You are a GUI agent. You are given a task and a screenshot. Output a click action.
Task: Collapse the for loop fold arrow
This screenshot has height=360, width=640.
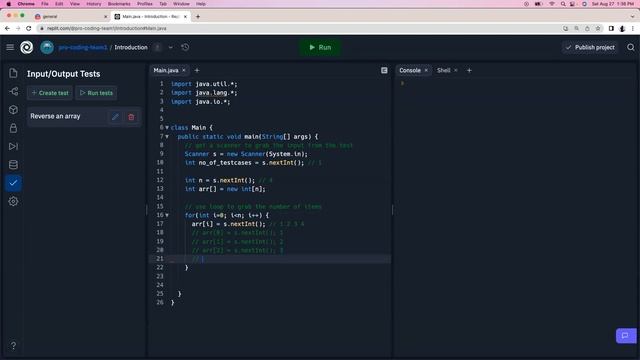point(167,215)
